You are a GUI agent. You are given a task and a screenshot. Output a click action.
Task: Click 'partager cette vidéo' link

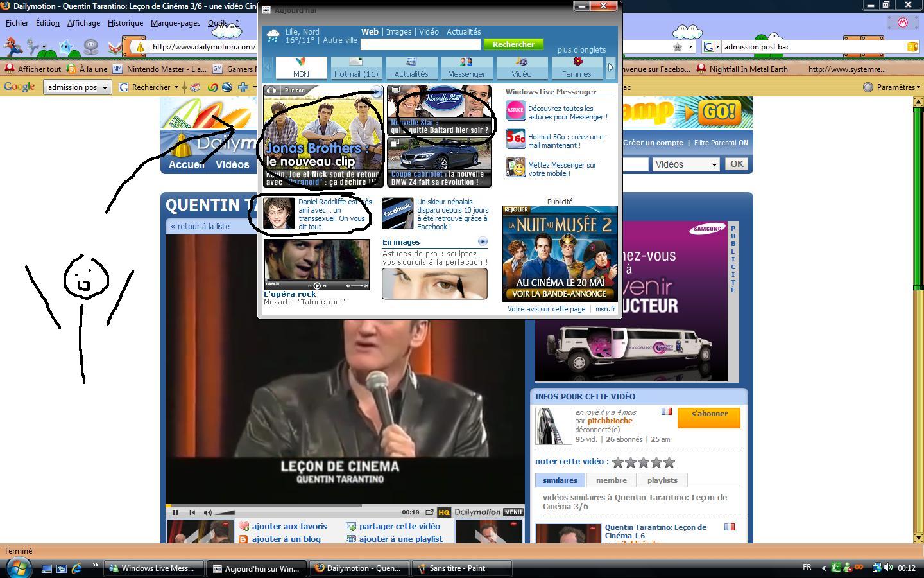[400, 526]
